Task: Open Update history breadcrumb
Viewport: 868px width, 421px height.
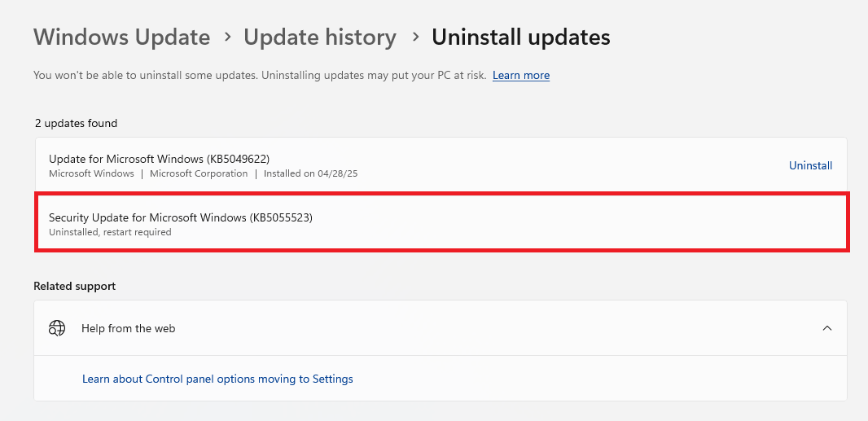Action: coord(320,37)
